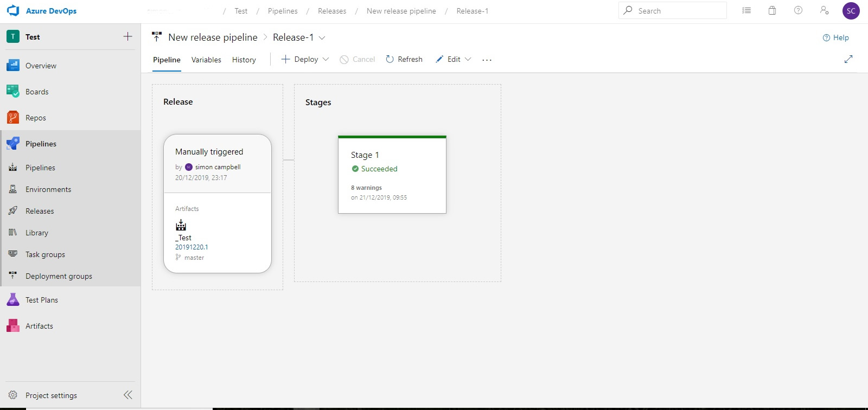Expand the Release-1 dropdown chevron
The width and height of the screenshot is (868, 410).
click(322, 37)
